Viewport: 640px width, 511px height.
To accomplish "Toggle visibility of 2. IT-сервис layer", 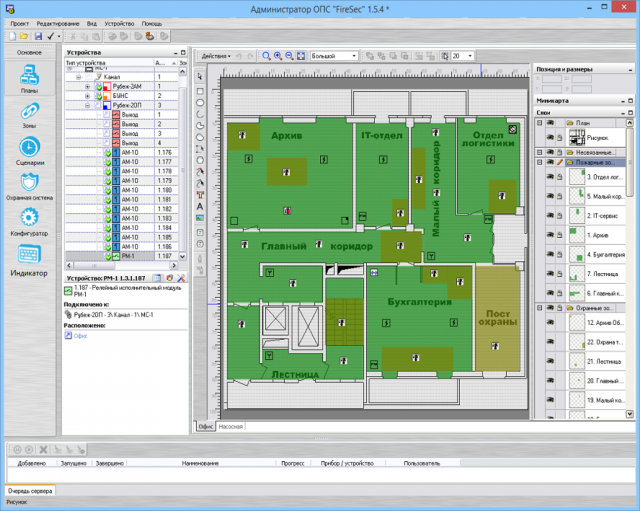I will [550, 215].
